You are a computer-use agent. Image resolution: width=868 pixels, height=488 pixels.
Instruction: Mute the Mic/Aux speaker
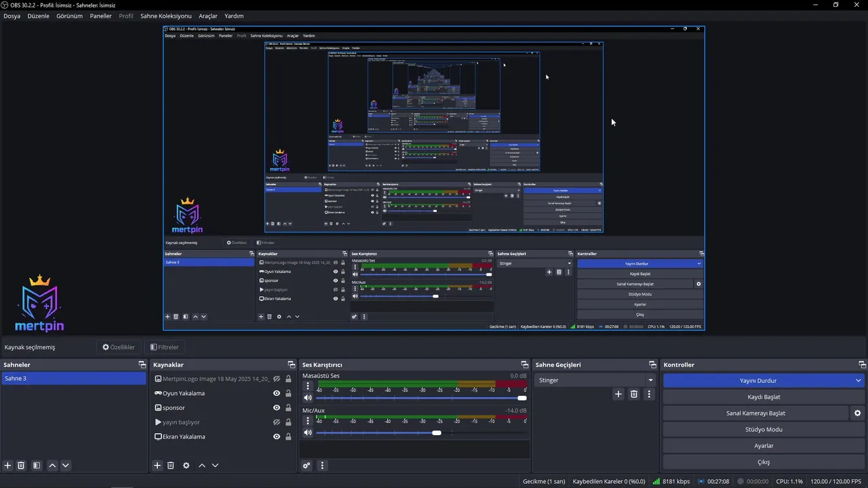click(308, 432)
